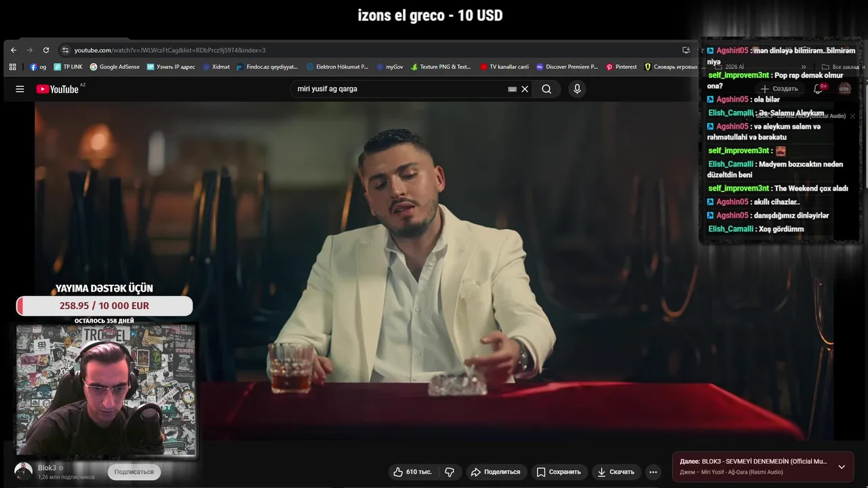Open next track BLOK3 - SEVMEYİ DENEMEDİN
Screen dimensions: 868x488
pos(753,462)
